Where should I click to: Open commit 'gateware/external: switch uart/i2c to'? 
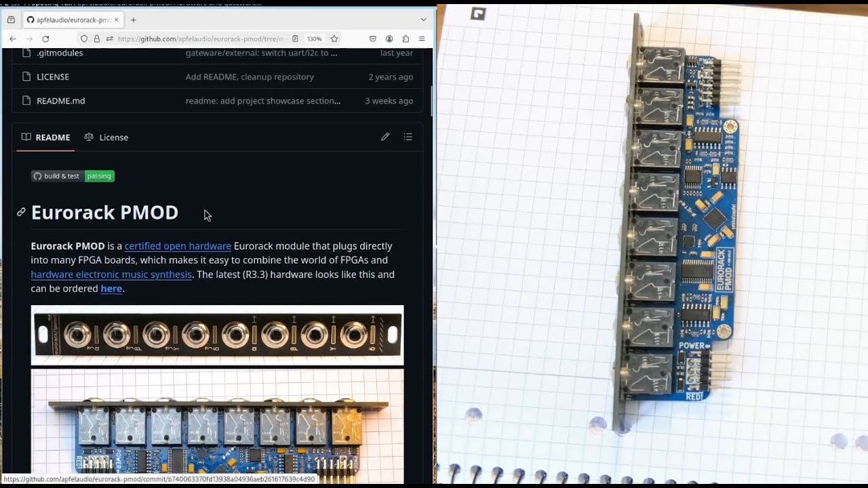click(x=261, y=53)
